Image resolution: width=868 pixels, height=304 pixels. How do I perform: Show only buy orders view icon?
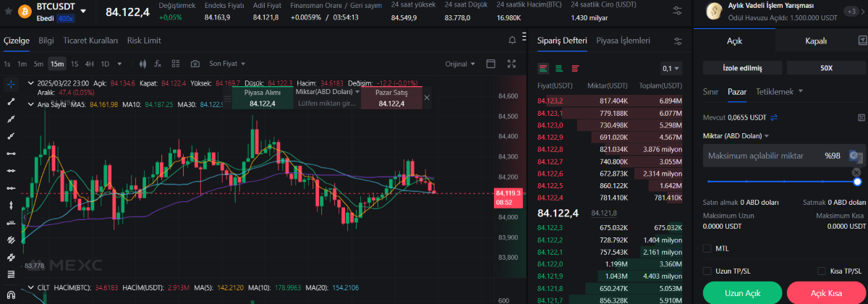tap(559, 69)
